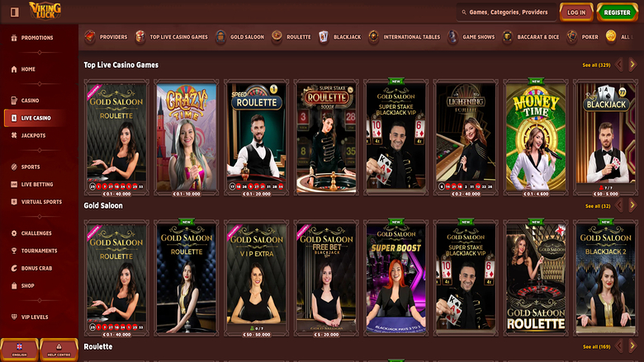Viewport: 644px width, 362px height.
Task: Click the Gold Saloon section heading
Action: click(103, 206)
